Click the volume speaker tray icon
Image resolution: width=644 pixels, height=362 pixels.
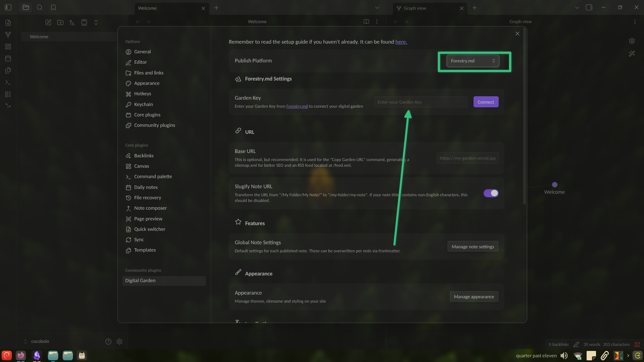coord(564,356)
